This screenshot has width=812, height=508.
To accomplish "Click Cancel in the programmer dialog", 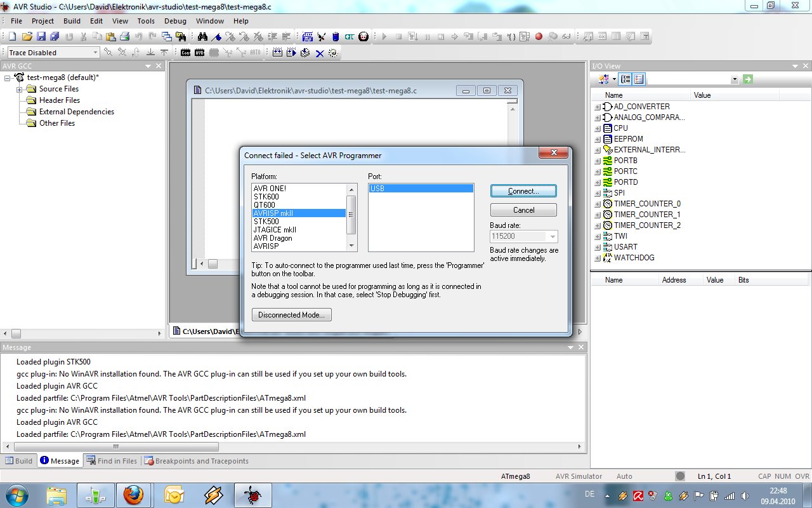I will point(523,210).
